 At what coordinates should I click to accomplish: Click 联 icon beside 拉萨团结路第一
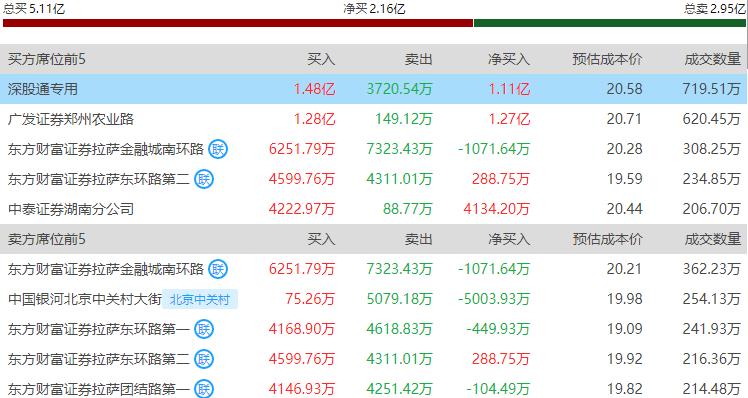(204, 389)
